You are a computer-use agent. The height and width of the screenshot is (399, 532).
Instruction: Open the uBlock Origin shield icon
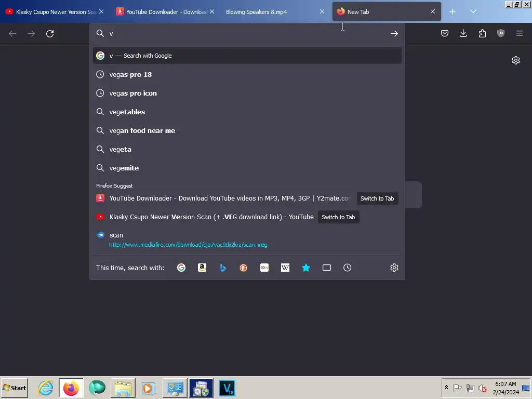point(500,33)
